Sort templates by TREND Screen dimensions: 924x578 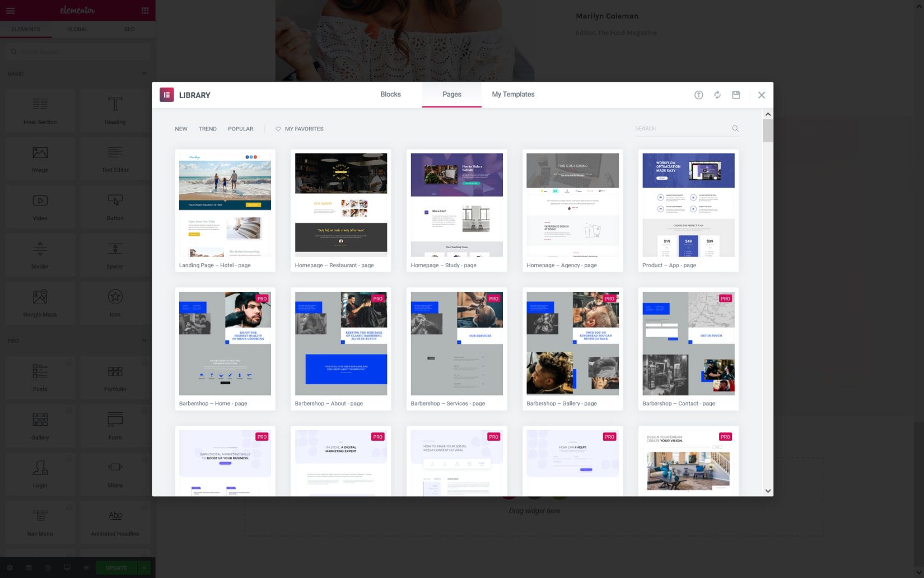point(207,129)
